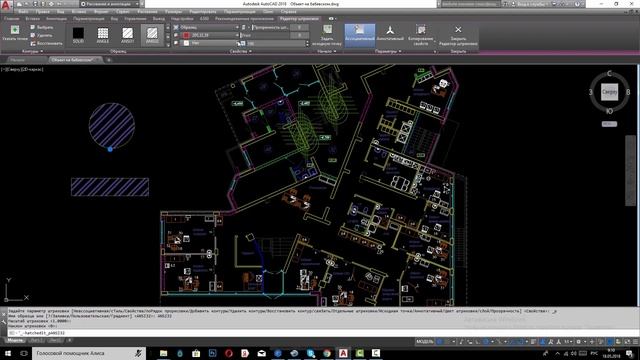
Task: Open the Редактор штриховки ribbon tab
Action: pos(299,19)
